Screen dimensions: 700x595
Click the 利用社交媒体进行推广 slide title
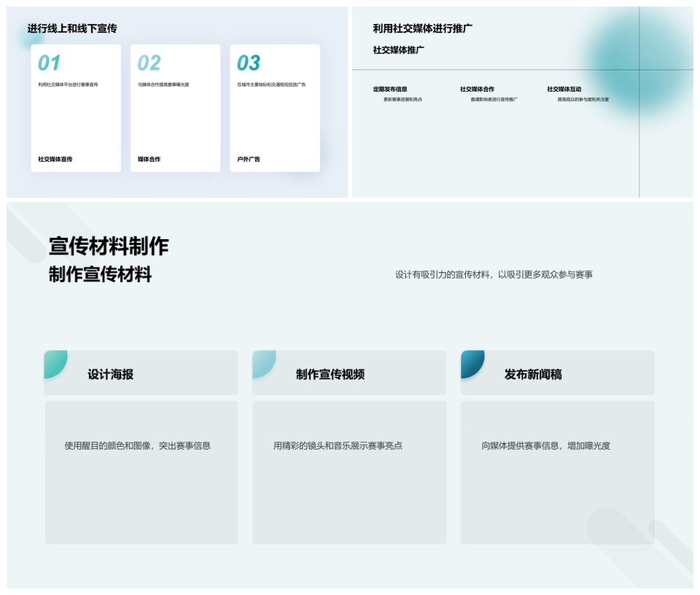coord(423,28)
